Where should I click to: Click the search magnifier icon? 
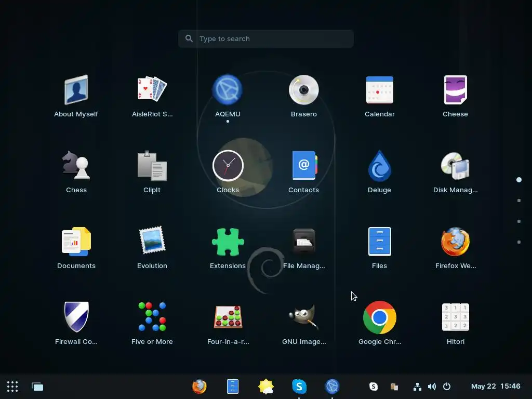coord(189,38)
